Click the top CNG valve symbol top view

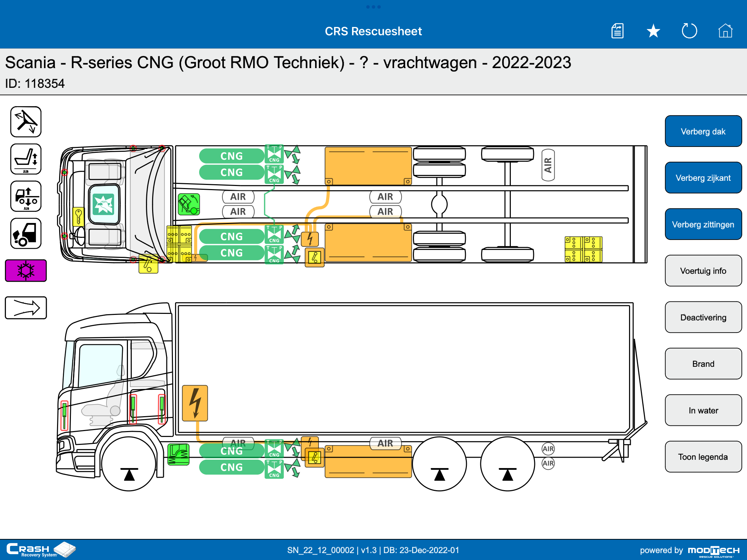[274, 154]
